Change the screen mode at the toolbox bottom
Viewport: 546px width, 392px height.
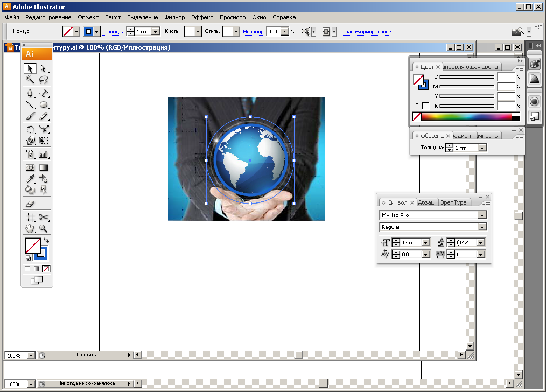point(37,280)
